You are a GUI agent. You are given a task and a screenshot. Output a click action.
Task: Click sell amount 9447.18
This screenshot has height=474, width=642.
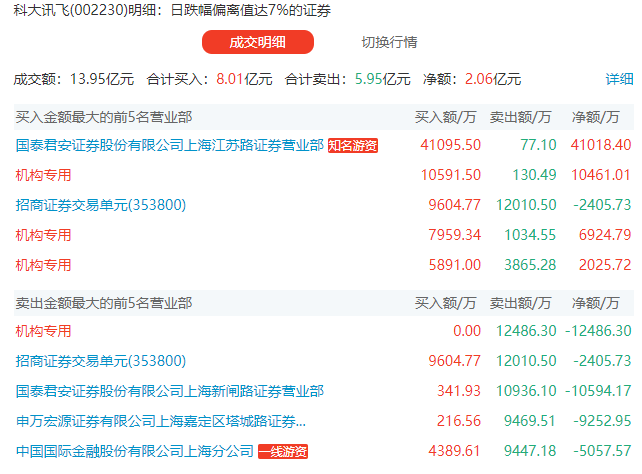[x=530, y=451]
